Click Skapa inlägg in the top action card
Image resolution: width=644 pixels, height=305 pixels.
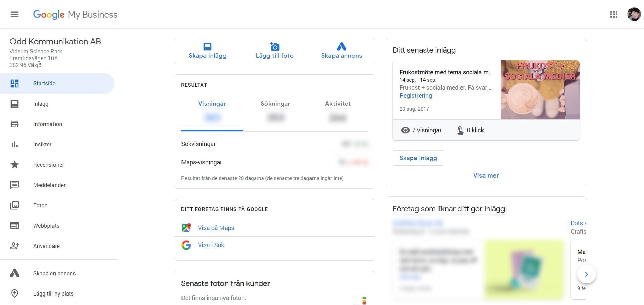pyautogui.click(x=208, y=56)
